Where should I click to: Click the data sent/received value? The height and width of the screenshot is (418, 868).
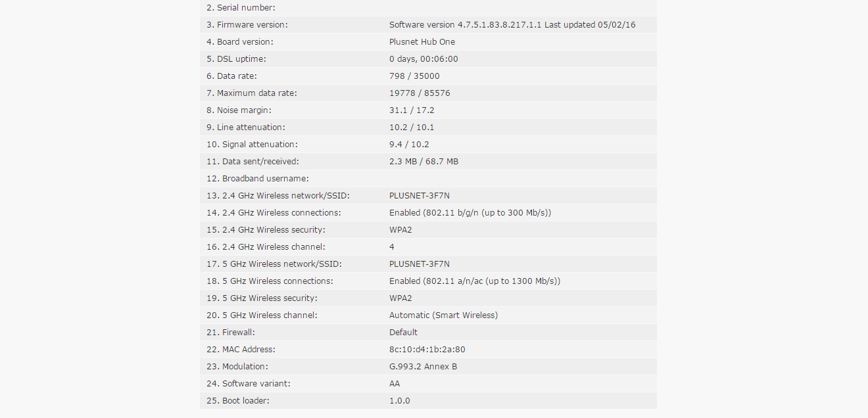coord(423,162)
